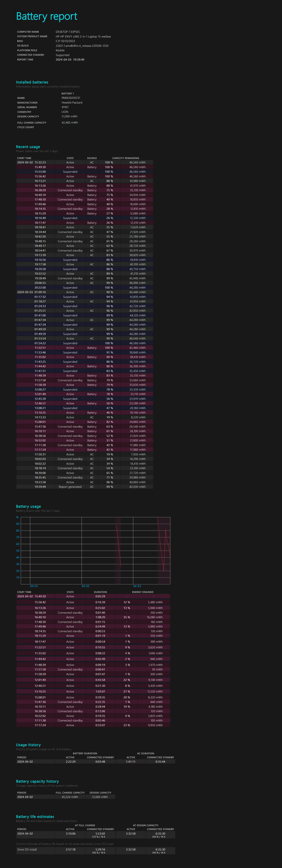Click the "Report generated" state cell
282x868 pixels.
[70, 487]
